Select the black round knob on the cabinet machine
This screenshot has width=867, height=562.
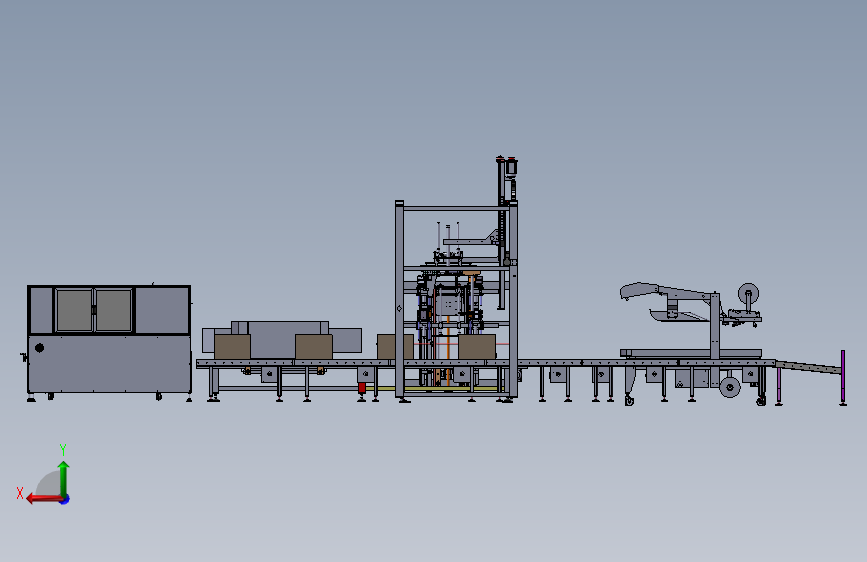click(x=39, y=348)
